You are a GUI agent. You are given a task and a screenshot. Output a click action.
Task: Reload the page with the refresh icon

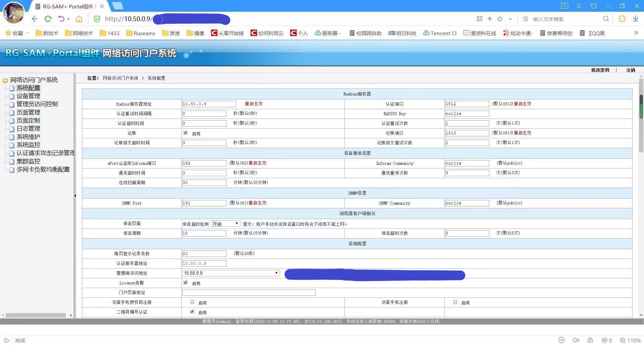[48, 19]
